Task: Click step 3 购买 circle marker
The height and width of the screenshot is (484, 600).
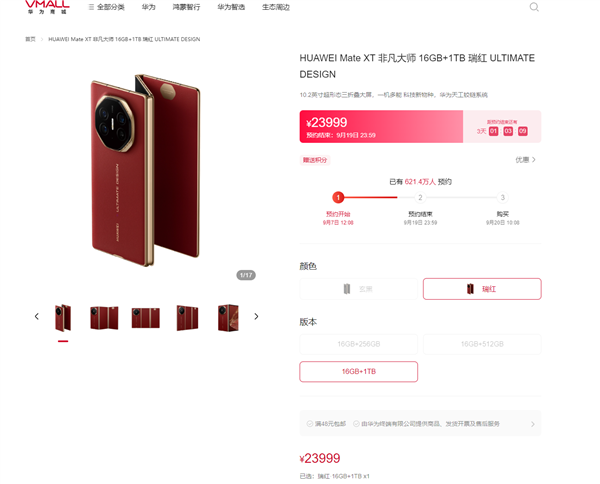Action: point(502,197)
